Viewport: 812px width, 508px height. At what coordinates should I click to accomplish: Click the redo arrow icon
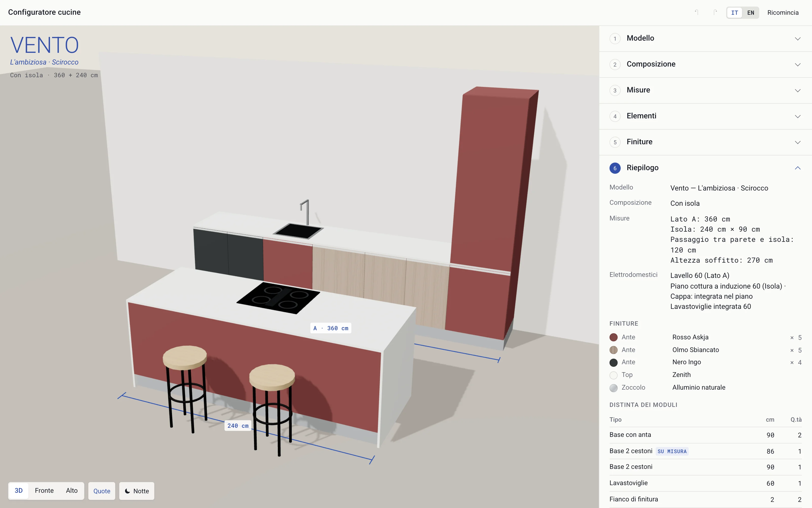[715, 12]
